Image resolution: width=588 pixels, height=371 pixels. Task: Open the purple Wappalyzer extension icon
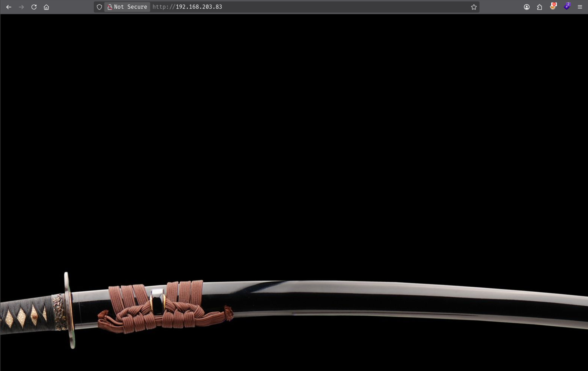pos(567,6)
